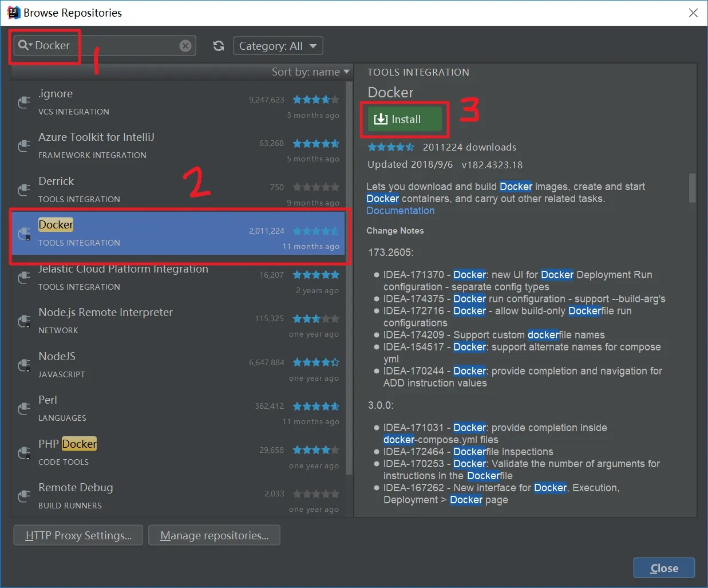
Task: Click the Node.js Remote Interpreter plugin icon
Action: [24, 321]
